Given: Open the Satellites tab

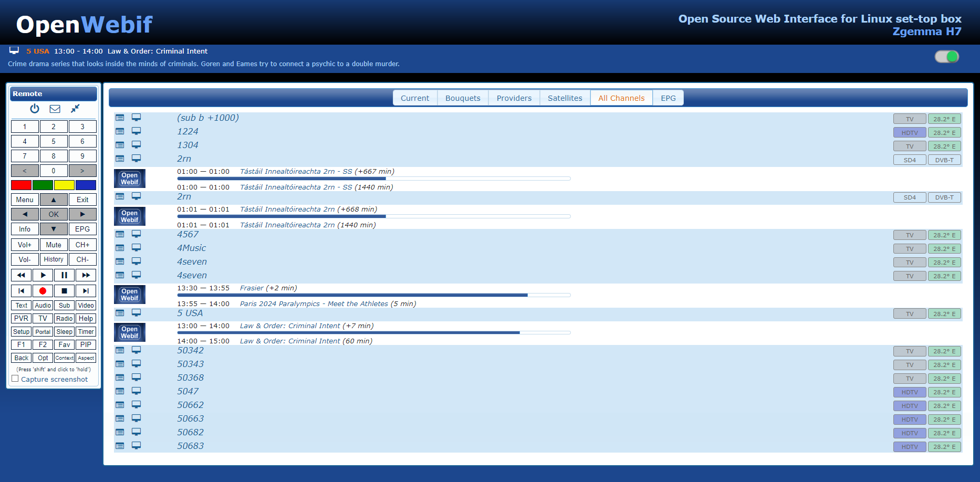Looking at the screenshot, I should coord(565,98).
